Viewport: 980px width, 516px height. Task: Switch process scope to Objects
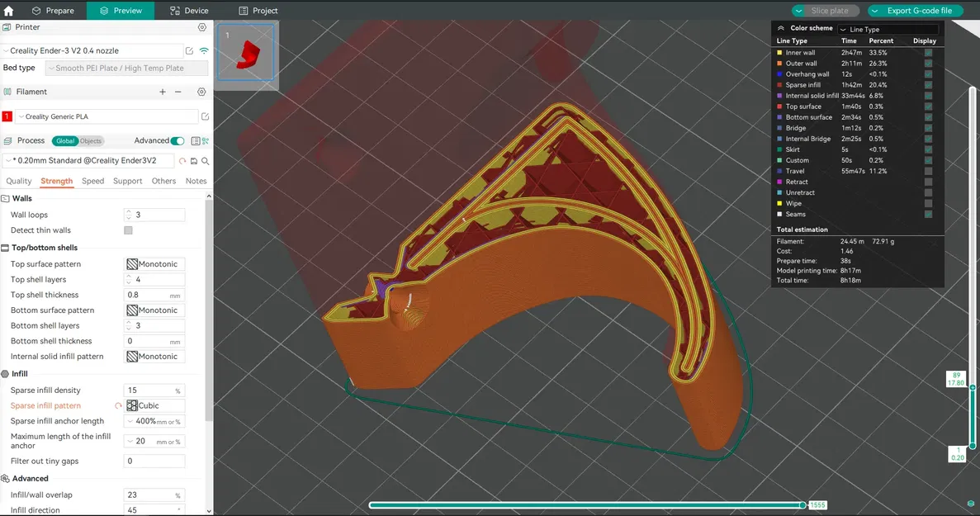pos(91,141)
